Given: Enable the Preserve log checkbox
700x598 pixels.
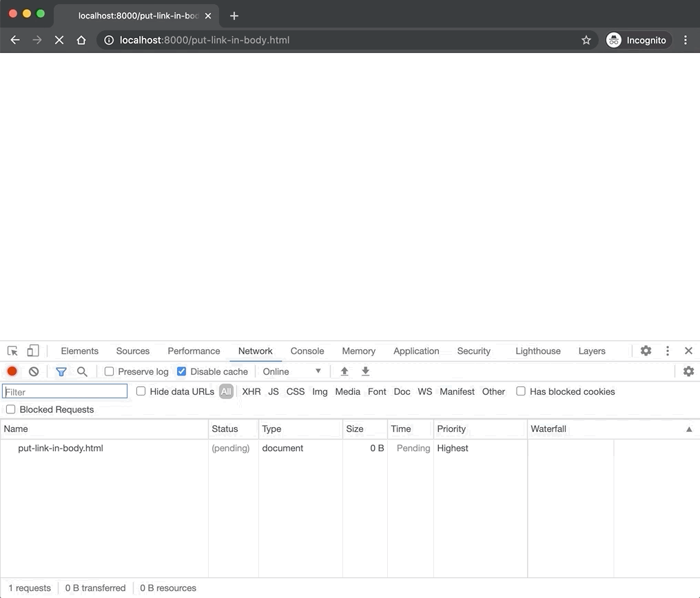Looking at the screenshot, I should click(x=109, y=371).
